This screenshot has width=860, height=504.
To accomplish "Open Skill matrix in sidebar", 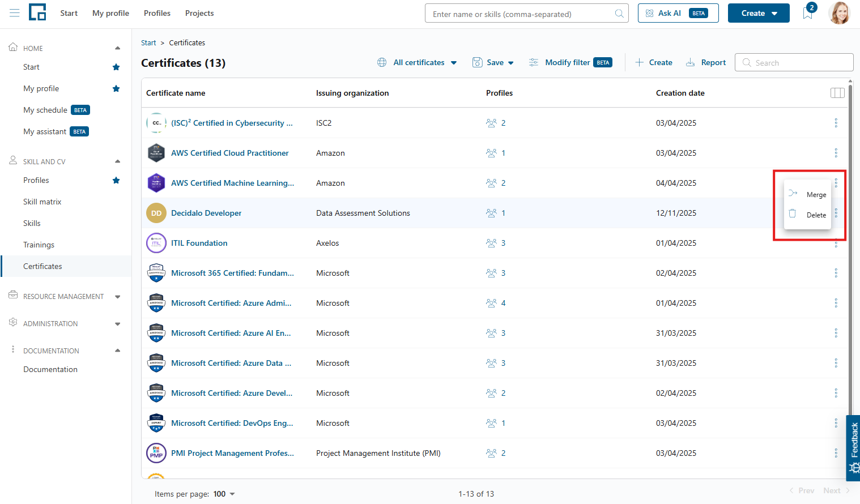I will click(x=42, y=202).
